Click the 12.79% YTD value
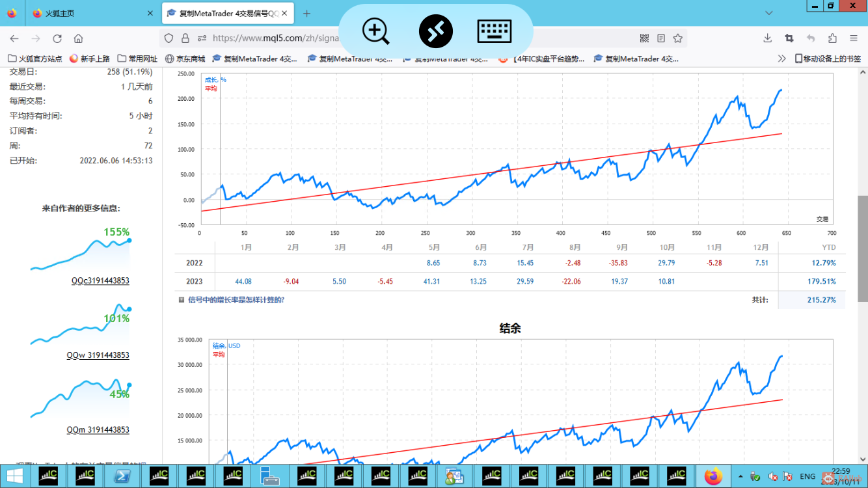868x488 pixels. [823, 264]
